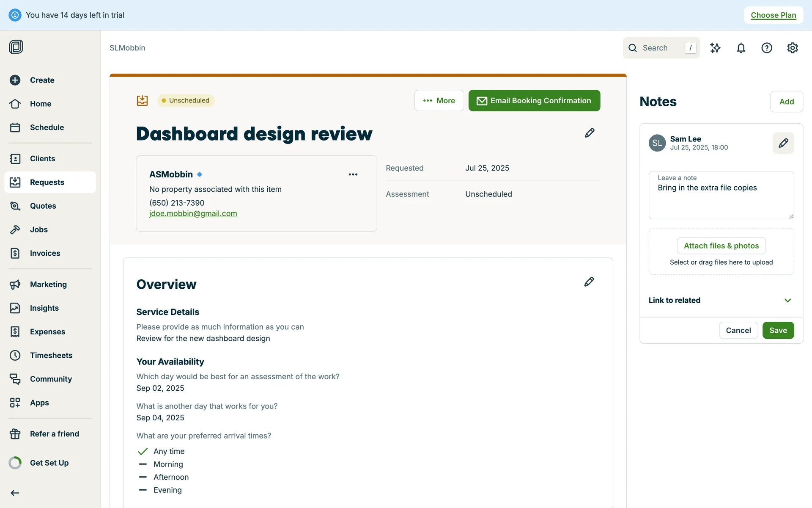Go to Schedule in the sidebar
812x508 pixels.
point(47,127)
